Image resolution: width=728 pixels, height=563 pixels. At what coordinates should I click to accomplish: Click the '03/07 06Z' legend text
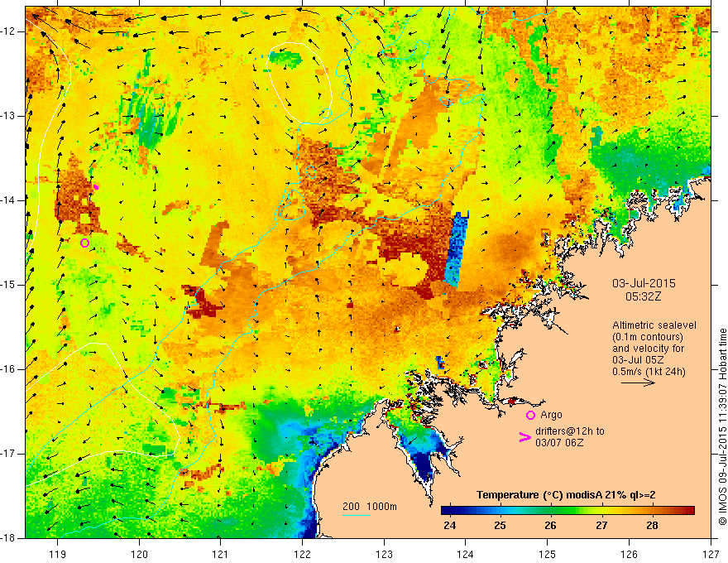(559, 443)
